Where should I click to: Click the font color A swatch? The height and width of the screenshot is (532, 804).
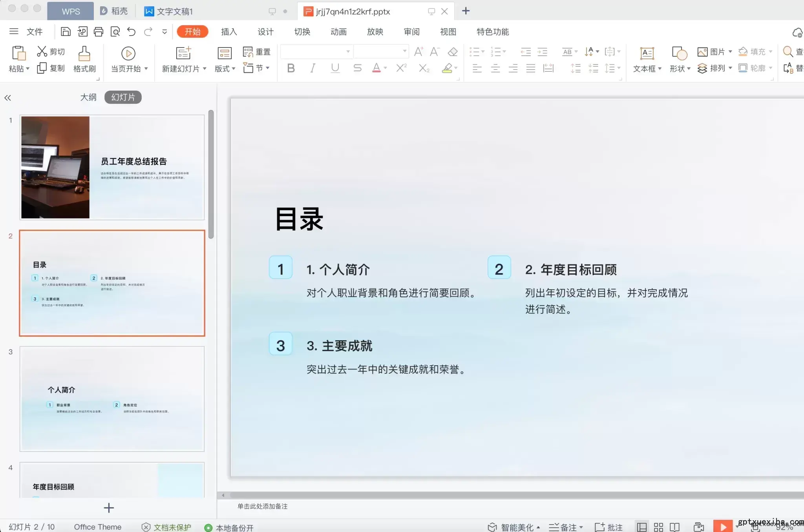tap(376, 68)
